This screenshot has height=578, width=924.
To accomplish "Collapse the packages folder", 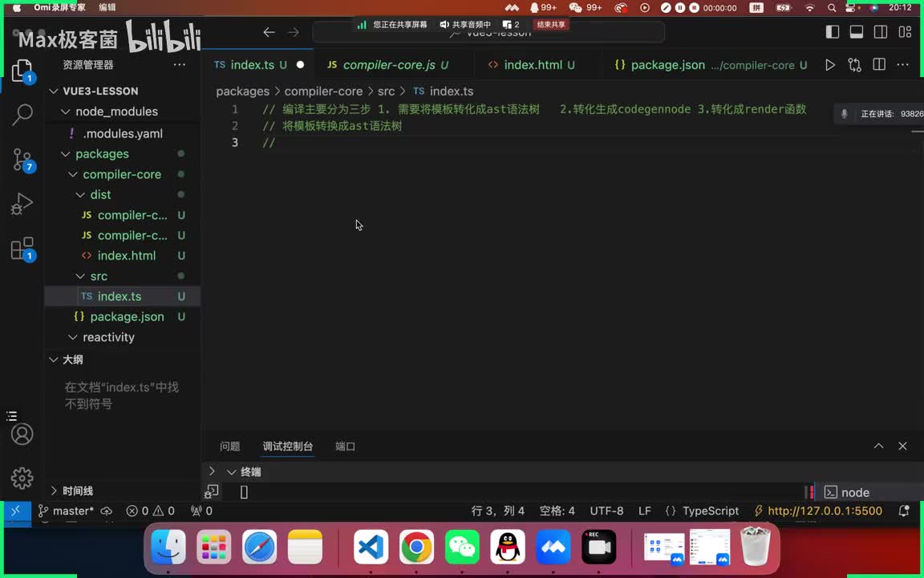I will (x=123, y=154).
